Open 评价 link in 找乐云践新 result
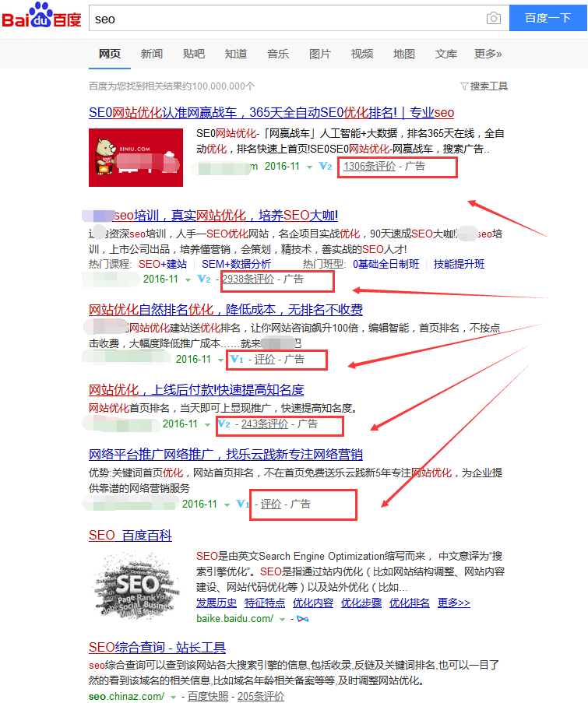This screenshot has height=703, width=588. pyautogui.click(x=271, y=504)
